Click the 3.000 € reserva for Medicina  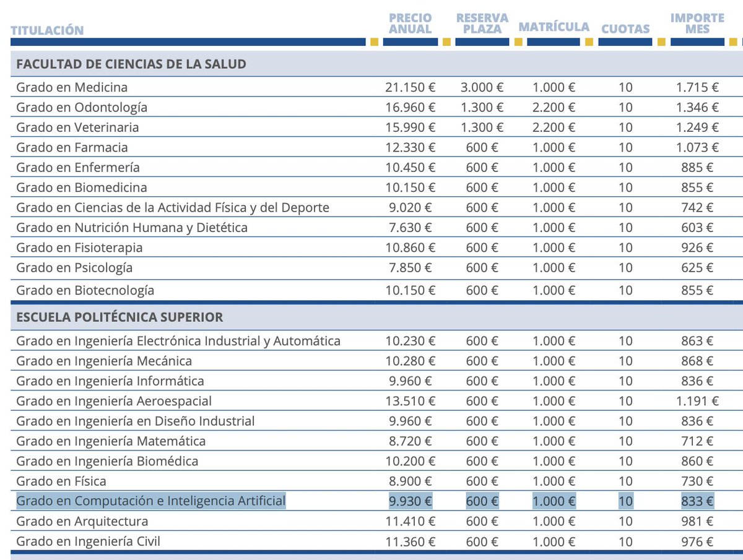coord(483,87)
